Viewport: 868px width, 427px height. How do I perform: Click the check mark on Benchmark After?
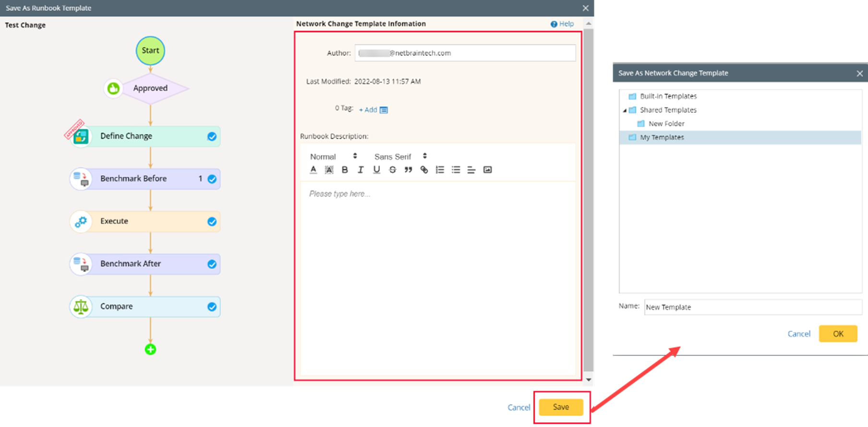pyautogui.click(x=212, y=264)
